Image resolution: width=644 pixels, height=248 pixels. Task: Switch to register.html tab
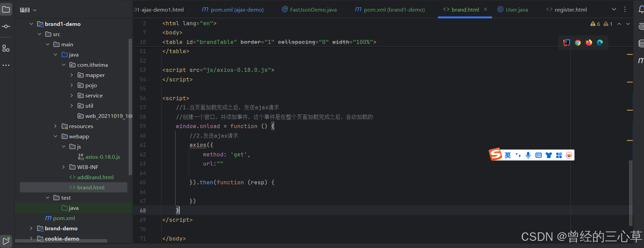(x=566, y=10)
